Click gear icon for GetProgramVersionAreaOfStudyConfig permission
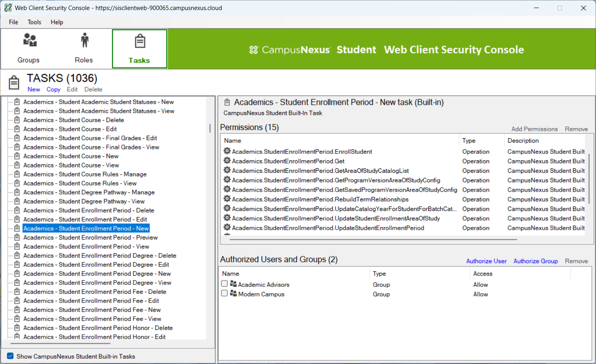 (x=227, y=180)
